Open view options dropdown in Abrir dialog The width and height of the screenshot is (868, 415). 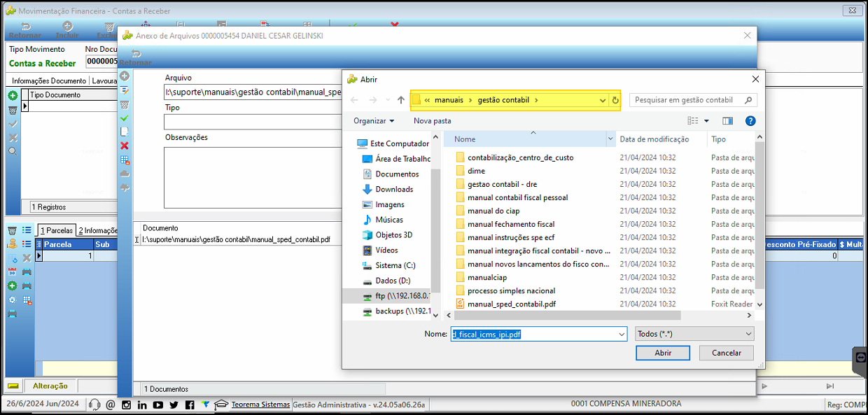(706, 120)
